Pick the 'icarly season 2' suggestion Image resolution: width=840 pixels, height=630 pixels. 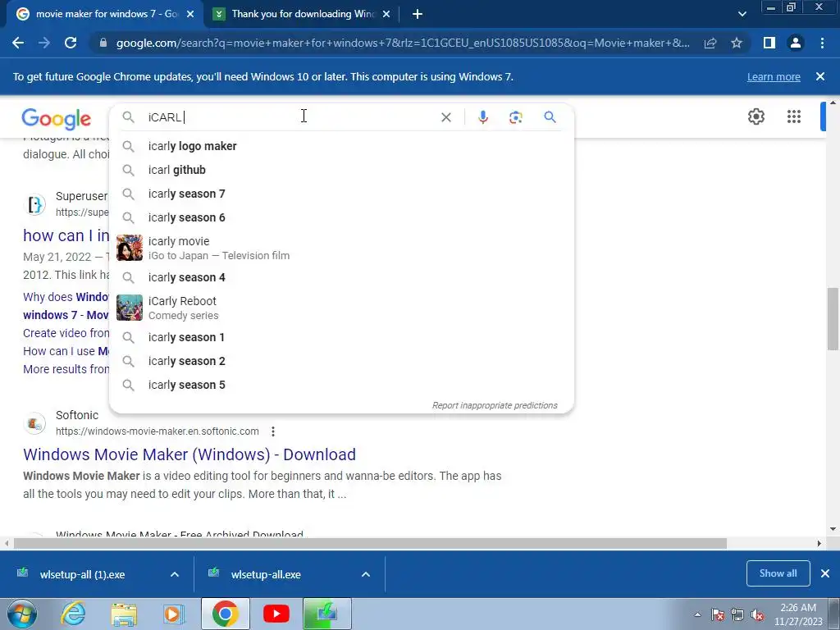coord(341,361)
